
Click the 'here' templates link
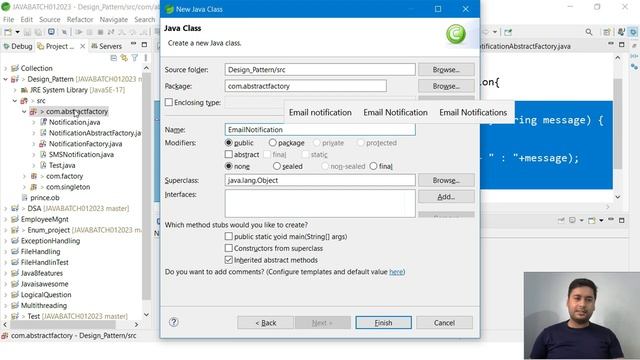pos(396,272)
